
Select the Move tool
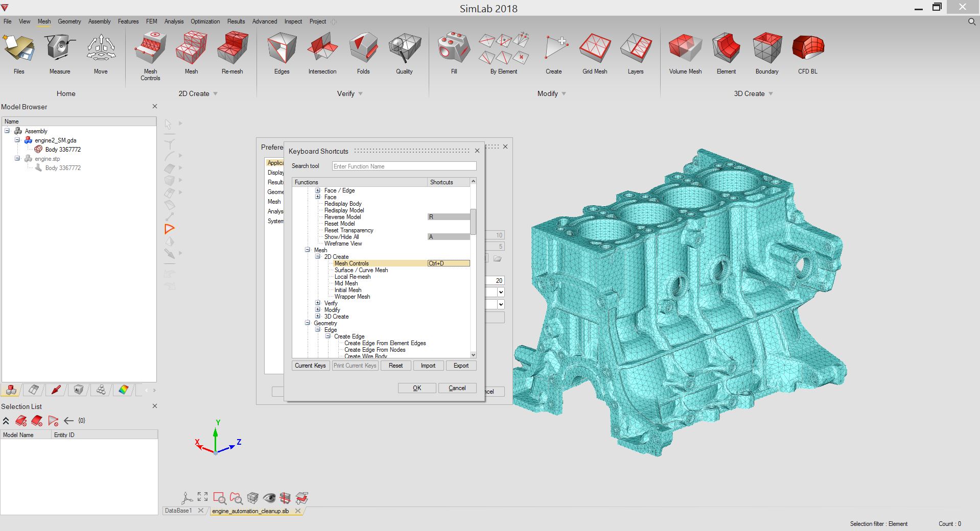pos(101,54)
